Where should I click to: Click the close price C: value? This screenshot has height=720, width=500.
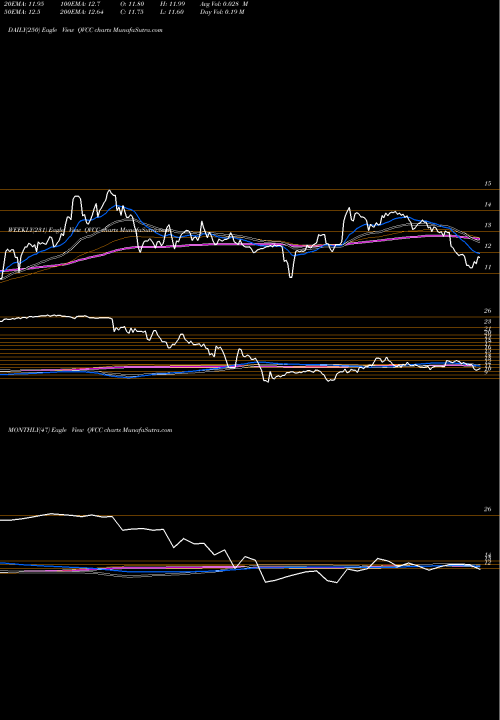click(130, 12)
